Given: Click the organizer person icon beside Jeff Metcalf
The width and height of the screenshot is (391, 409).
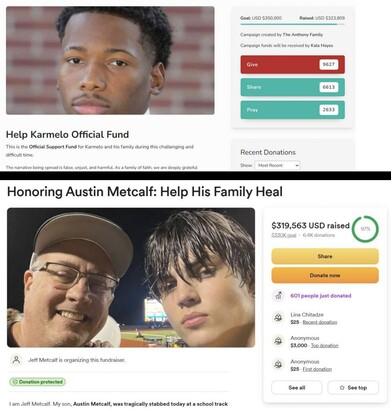Looking at the screenshot, I should pyautogui.click(x=16, y=360).
